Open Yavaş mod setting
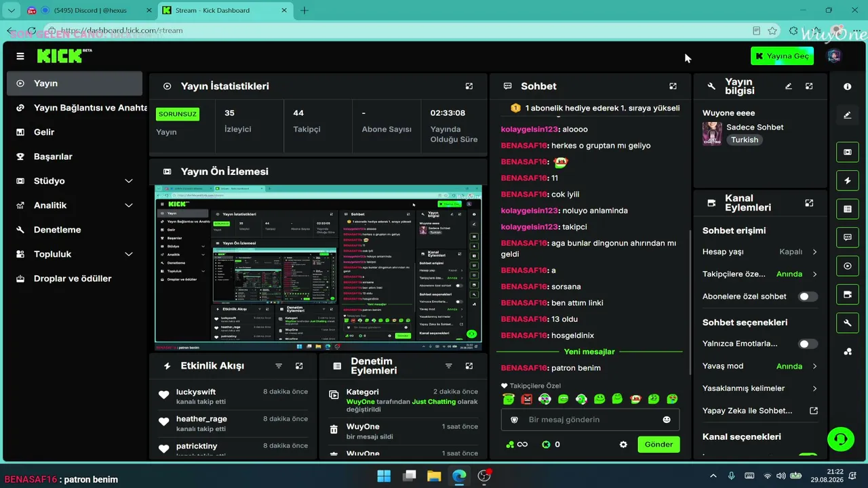This screenshot has width=868, height=488. 760,366
